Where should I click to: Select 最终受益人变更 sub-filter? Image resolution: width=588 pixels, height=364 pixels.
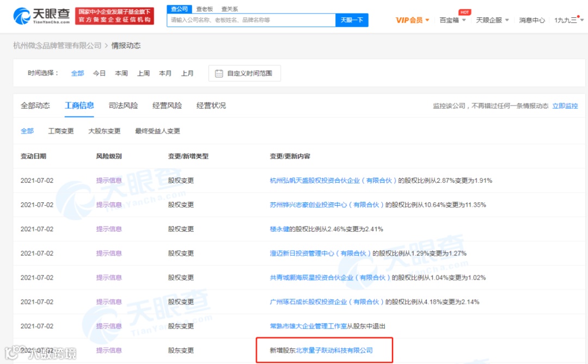pyautogui.click(x=157, y=131)
